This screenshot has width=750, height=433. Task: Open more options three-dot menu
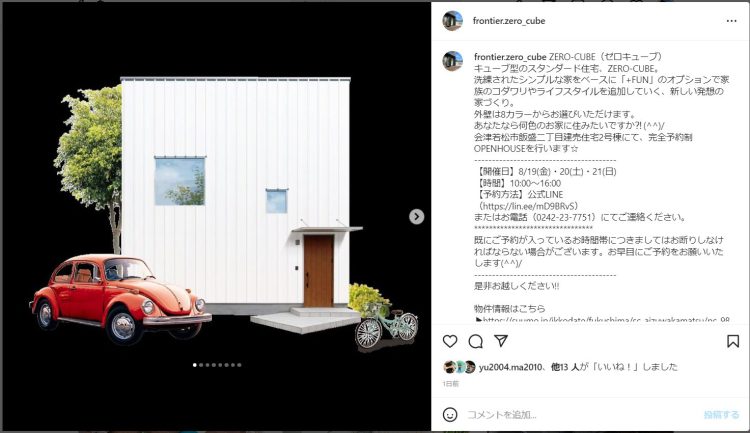(731, 21)
